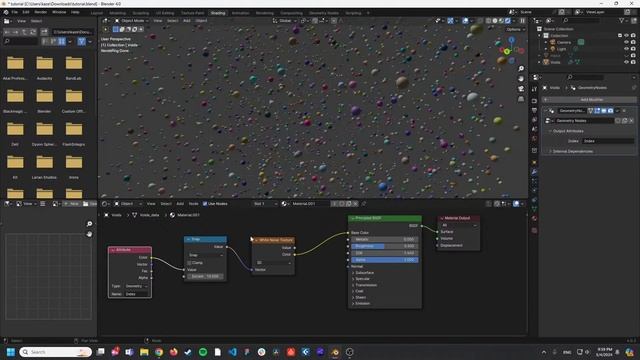Open the outliner filter funnel icon
640x360 pixels.
click(622, 20)
